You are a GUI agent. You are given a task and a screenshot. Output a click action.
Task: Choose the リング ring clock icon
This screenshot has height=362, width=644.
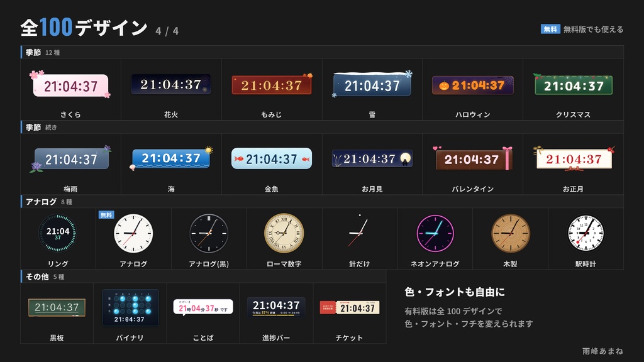(57, 233)
